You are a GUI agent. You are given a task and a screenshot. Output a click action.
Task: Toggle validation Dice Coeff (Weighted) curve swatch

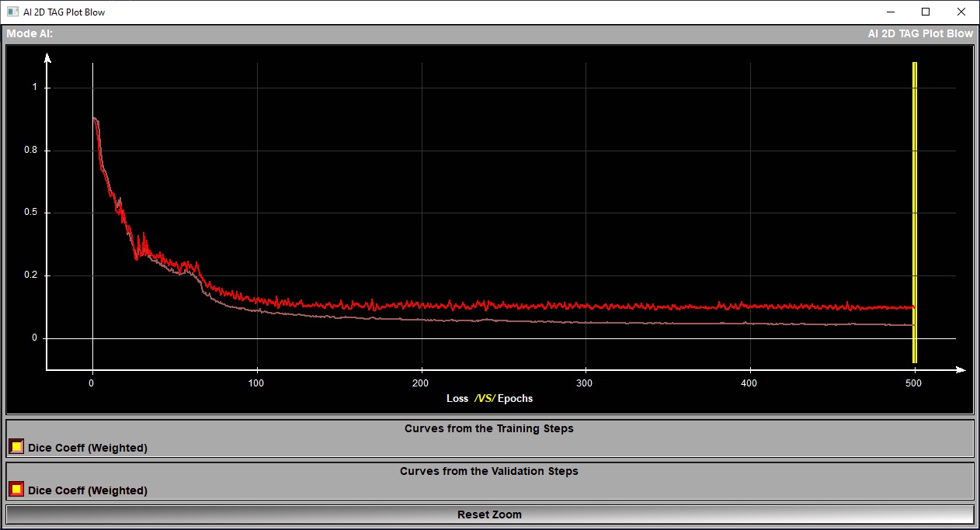point(16,490)
